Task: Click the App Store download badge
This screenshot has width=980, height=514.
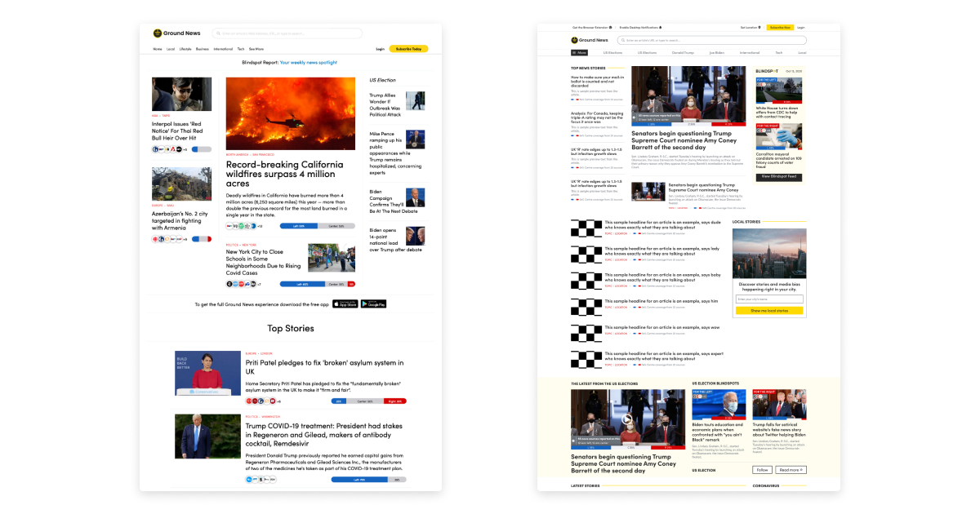Action: 345,304
